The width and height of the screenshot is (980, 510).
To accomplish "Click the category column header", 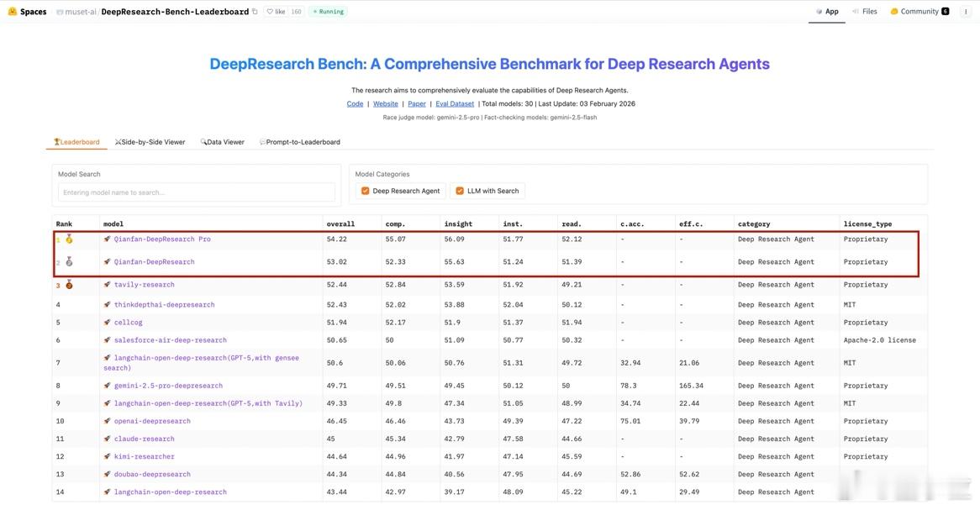I will (754, 223).
